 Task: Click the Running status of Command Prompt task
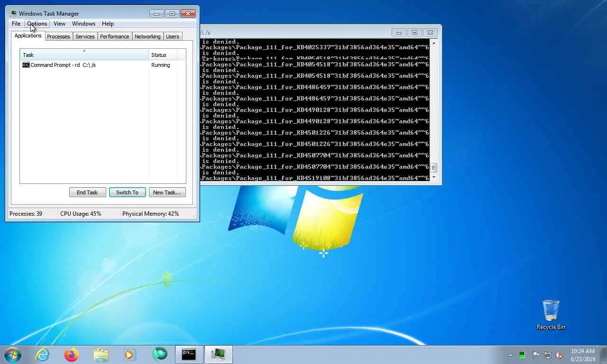[160, 65]
